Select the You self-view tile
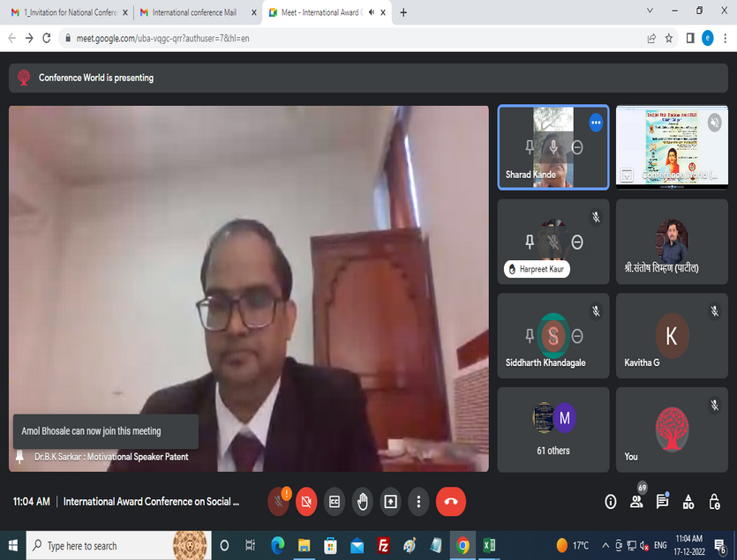The height and width of the screenshot is (560, 737). [x=672, y=429]
